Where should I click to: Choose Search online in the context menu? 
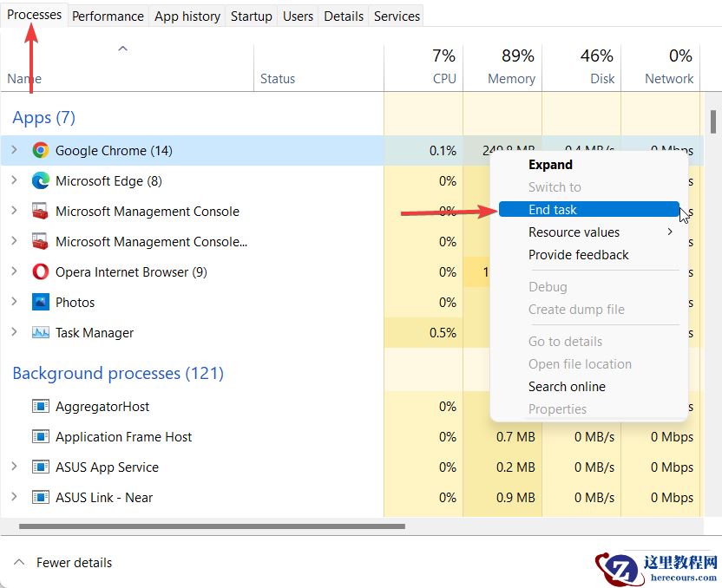567,387
